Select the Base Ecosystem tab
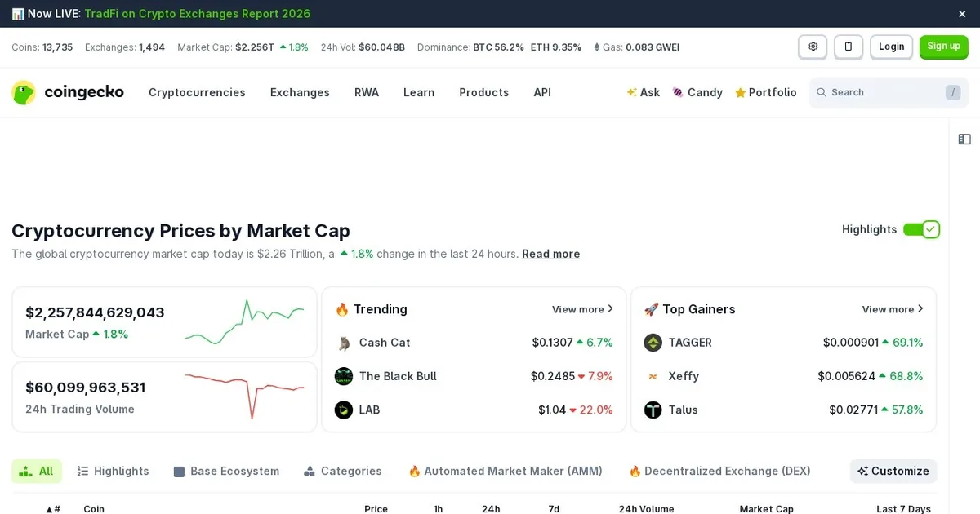 226,471
